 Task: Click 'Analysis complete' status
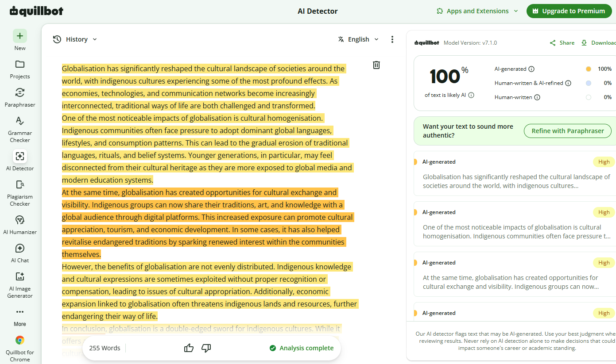pyautogui.click(x=302, y=348)
